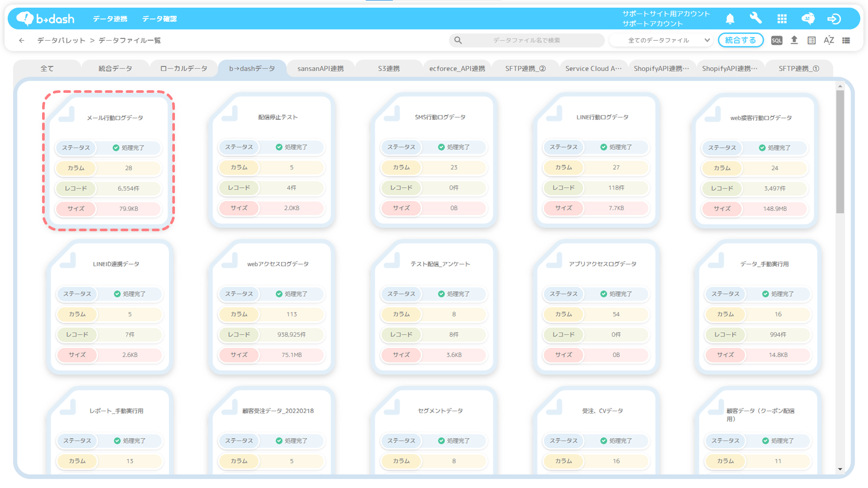The width and height of the screenshot is (868, 488).
Task: Switch to list view icon
Action: [846, 40]
